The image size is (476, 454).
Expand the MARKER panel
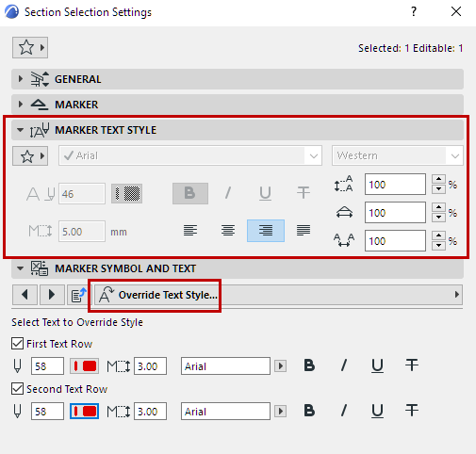[238, 105]
